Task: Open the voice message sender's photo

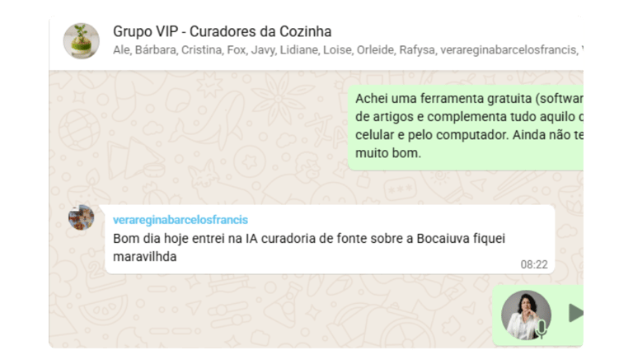Action: pyautogui.click(x=526, y=315)
